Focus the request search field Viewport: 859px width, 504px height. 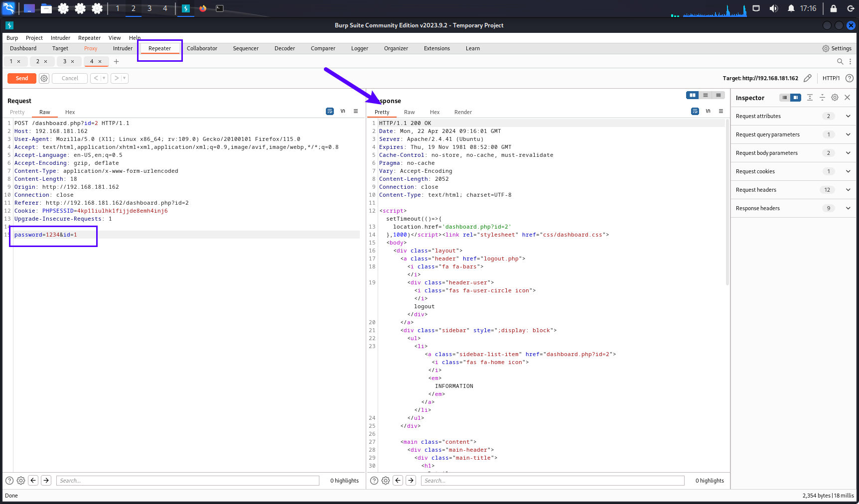[188, 481]
